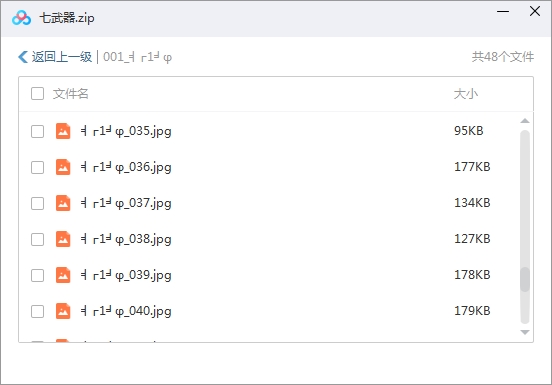Click the image icon for file 037.jpg
This screenshot has width=552, height=385.
point(63,203)
